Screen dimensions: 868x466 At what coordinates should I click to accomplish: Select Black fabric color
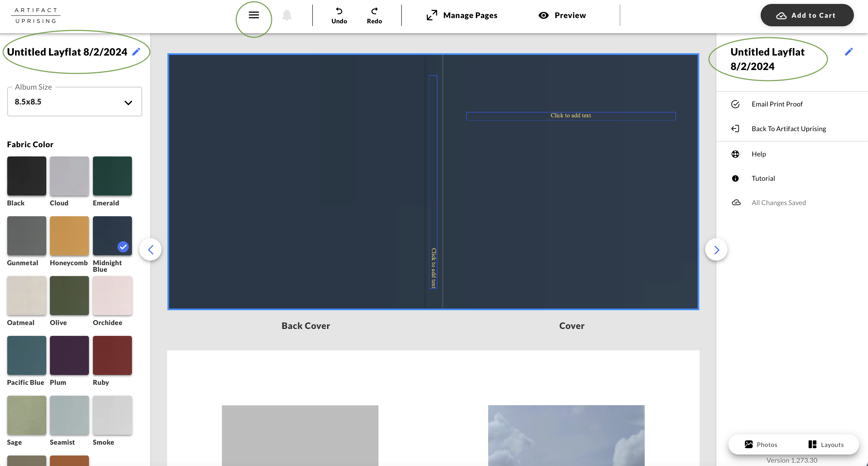tap(27, 176)
